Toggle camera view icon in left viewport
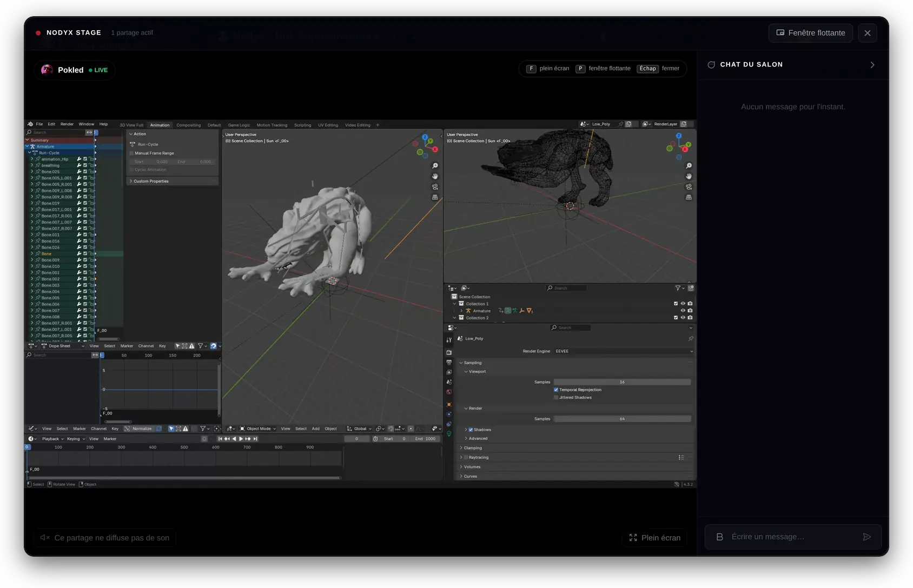 point(435,187)
